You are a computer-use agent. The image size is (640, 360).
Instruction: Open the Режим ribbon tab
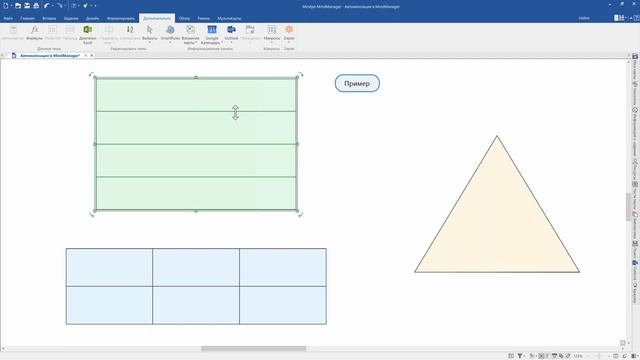(x=204, y=18)
